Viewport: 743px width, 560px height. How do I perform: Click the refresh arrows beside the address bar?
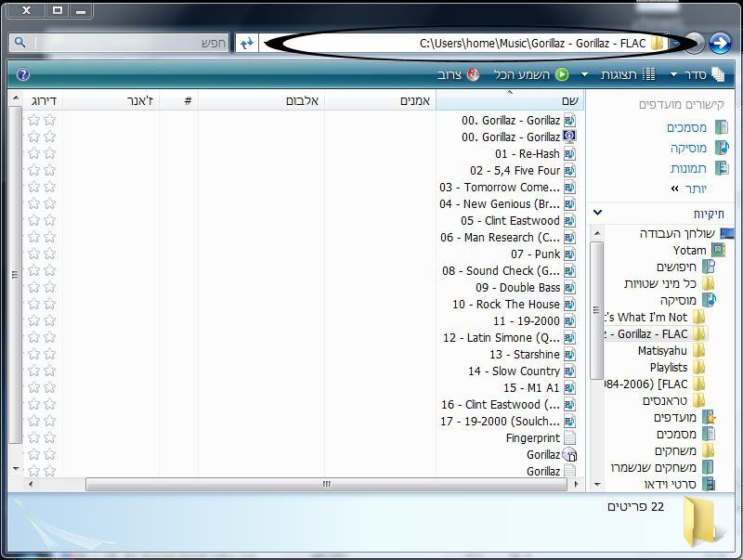(246, 43)
